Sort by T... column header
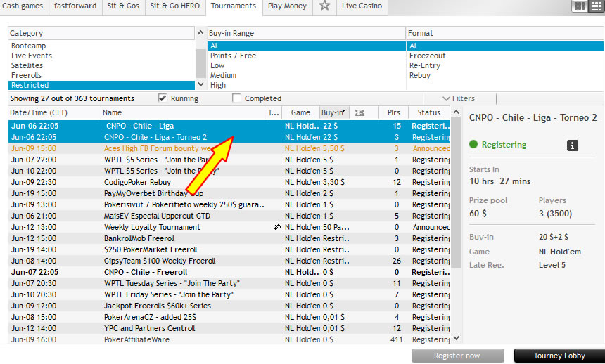The image size is (605, 364). [273, 112]
